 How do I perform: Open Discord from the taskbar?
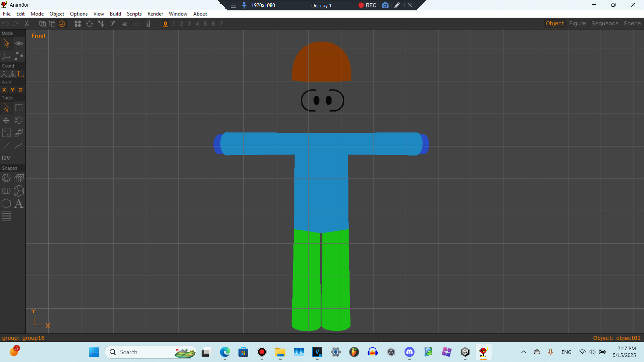[x=410, y=352]
